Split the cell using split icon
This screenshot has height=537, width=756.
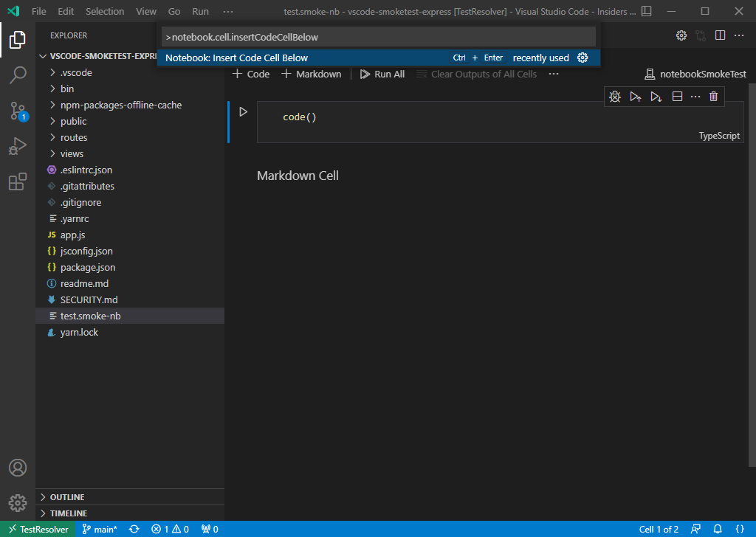[x=677, y=97]
